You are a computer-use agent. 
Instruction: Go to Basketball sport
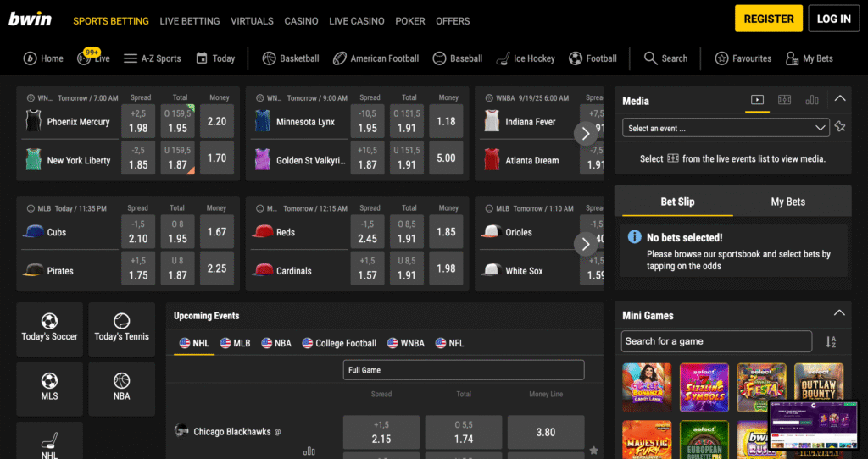291,58
